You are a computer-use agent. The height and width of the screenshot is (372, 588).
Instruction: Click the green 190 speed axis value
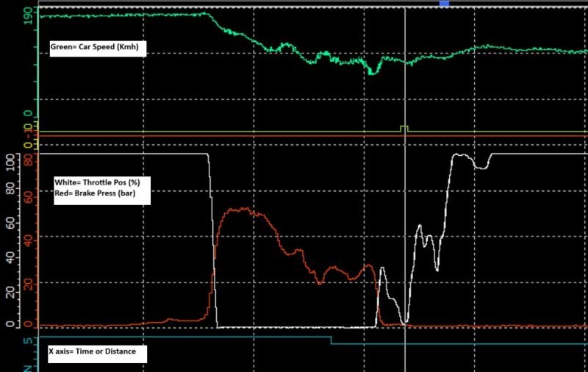(x=29, y=17)
